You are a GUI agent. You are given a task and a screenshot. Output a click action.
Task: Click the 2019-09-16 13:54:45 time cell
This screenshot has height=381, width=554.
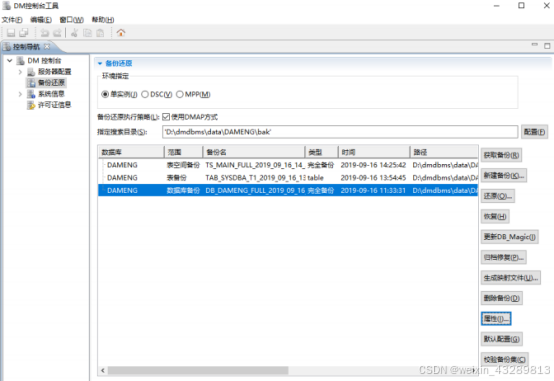pos(373,178)
